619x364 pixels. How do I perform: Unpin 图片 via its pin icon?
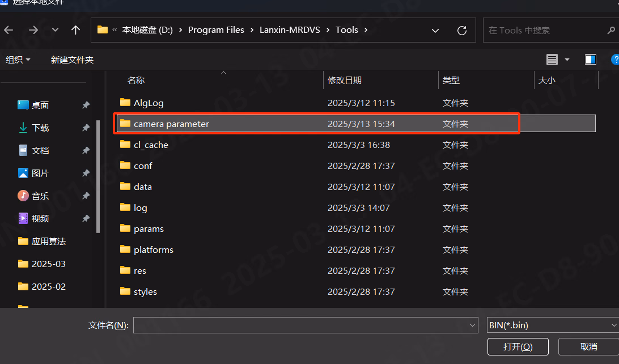click(86, 173)
